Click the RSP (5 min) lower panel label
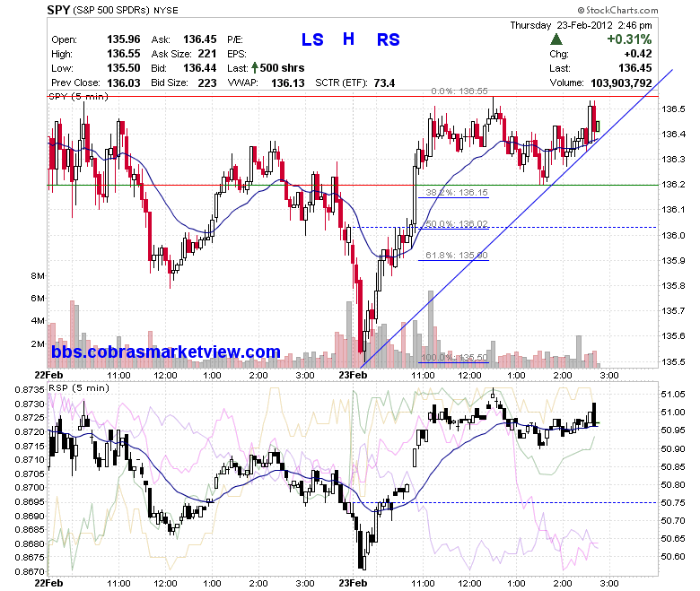700x591 pixels. (79, 388)
